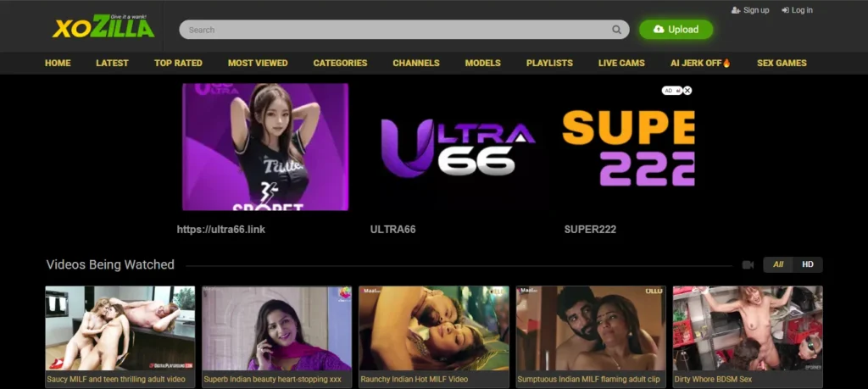Navigate to the Playlists tab
868x389 pixels.
549,63
